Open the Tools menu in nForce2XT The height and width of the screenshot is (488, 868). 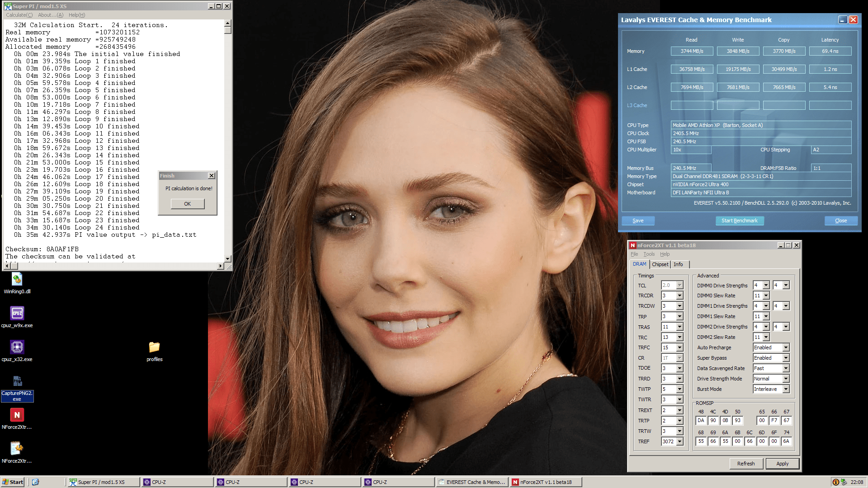[x=649, y=254]
